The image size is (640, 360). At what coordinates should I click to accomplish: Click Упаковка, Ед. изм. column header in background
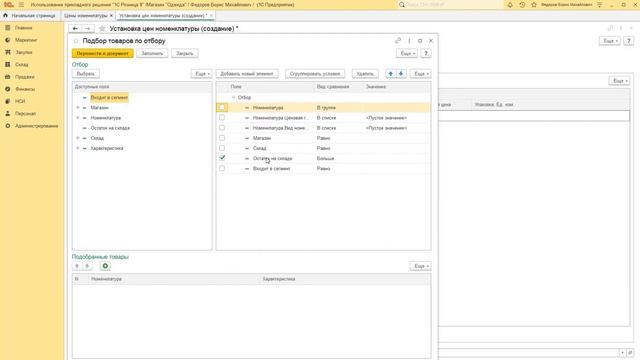point(494,104)
